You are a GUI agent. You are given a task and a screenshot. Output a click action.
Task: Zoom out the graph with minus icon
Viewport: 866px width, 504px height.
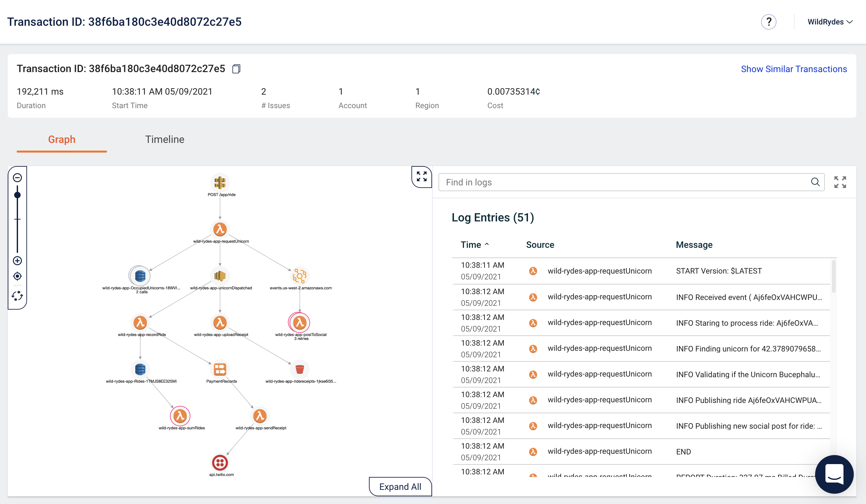pyautogui.click(x=17, y=178)
